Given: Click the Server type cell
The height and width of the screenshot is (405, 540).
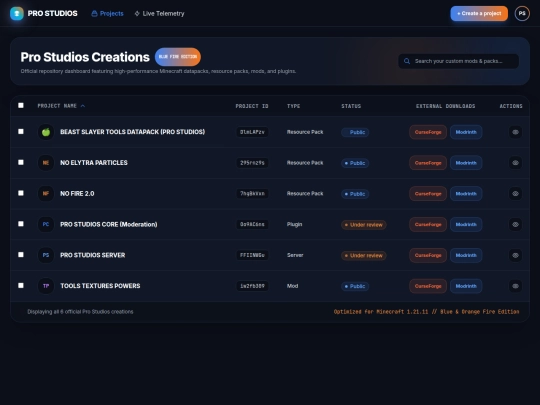Looking at the screenshot, I should click(x=295, y=255).
